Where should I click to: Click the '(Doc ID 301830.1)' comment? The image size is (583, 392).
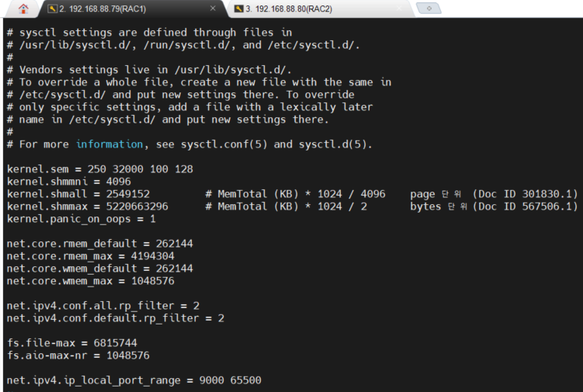coord(525,194)
